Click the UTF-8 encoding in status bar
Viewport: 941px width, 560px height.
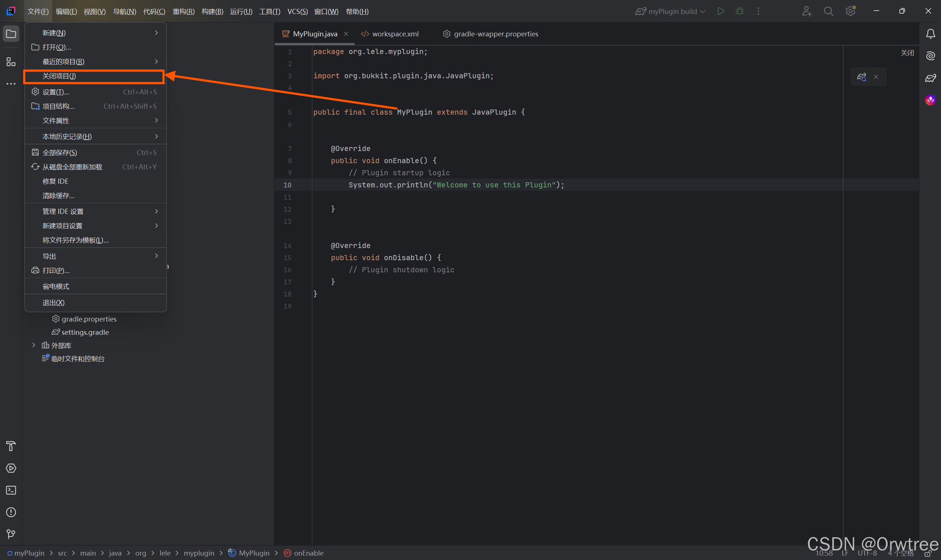pos(867,553)
